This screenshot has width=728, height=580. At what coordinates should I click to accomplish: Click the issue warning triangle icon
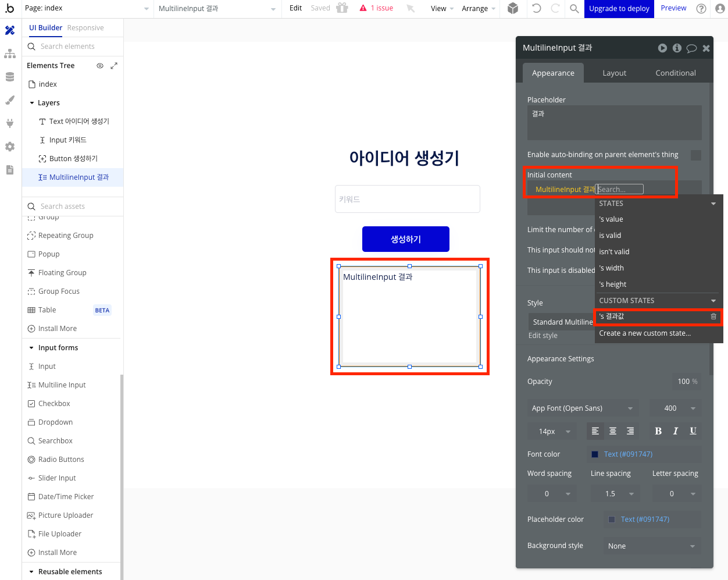click(x=363, y=8)
